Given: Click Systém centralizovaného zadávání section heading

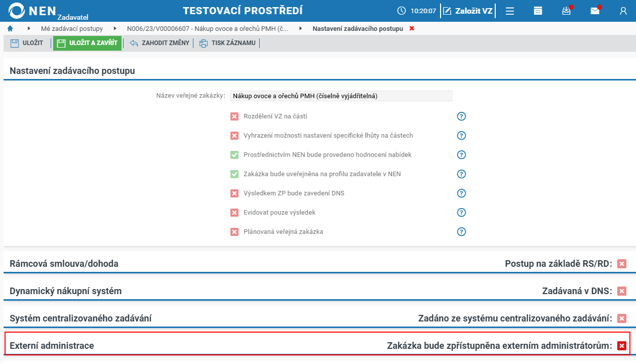Looking at the screenshot, I should pyautogui.click(x=81, y=318).
